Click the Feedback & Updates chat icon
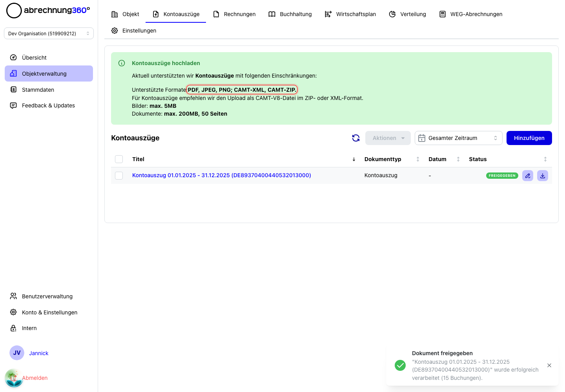The image size is (565, 392). point(13,105)
